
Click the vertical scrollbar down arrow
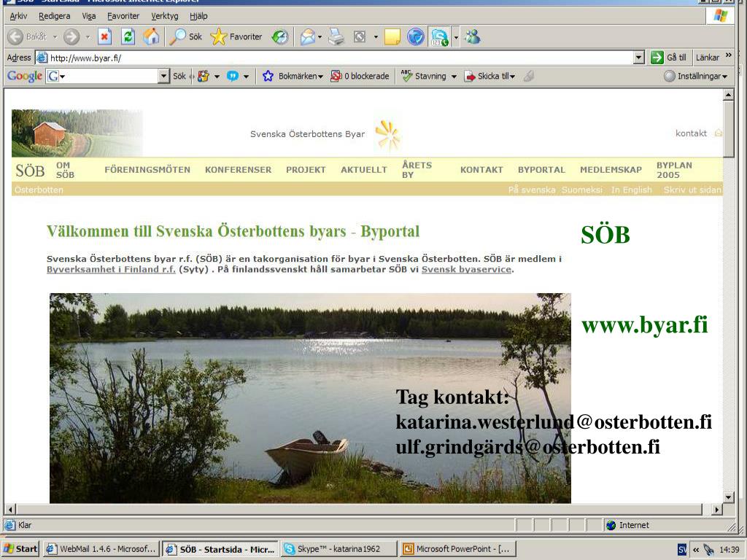point(728,497)
